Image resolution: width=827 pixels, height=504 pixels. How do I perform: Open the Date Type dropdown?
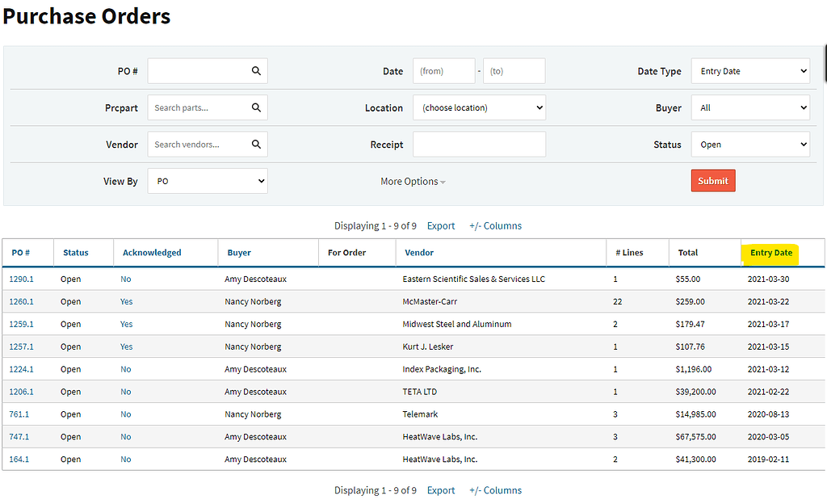(749, 70)
